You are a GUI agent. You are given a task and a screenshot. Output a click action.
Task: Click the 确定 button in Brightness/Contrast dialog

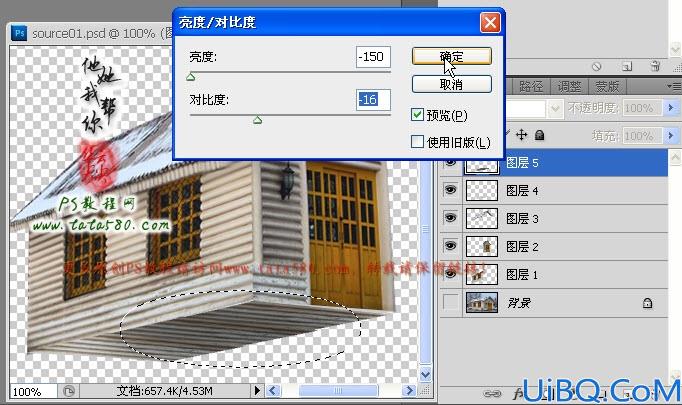[x=451, y=57]
